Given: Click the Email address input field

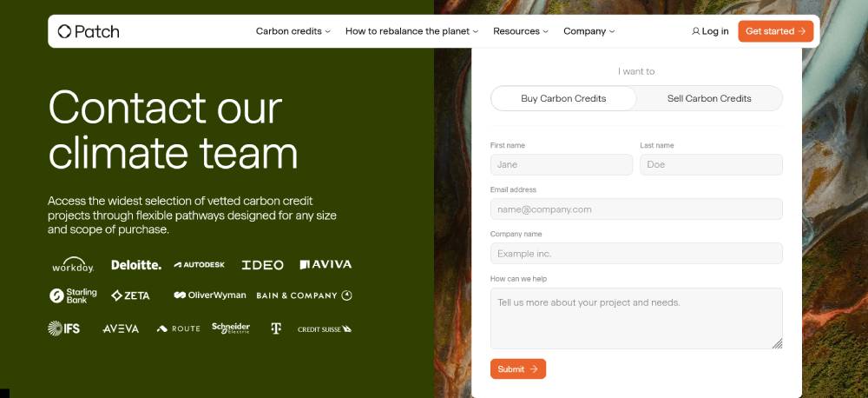Looking at the screenshot, I should pyautogui.click(x=636, y=209).
